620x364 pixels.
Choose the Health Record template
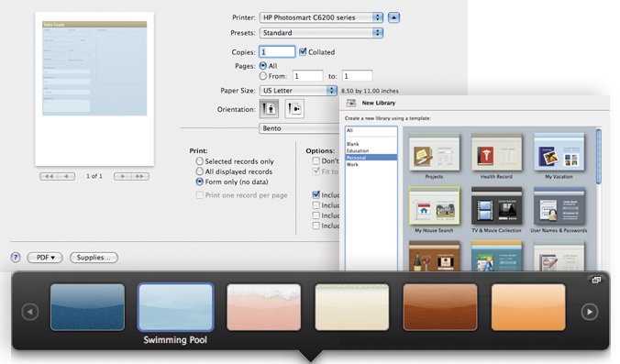(496, 152)
